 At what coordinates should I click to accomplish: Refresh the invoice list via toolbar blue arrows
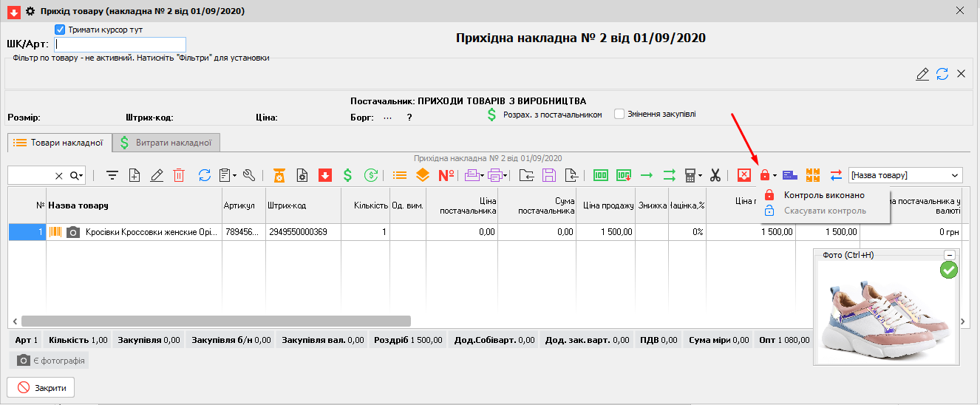pos(205,175)
